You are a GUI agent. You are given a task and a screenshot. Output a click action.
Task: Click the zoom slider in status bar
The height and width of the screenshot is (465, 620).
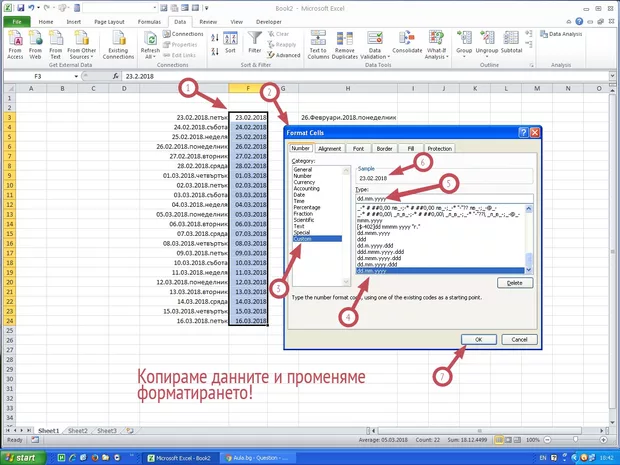point(580,441)
